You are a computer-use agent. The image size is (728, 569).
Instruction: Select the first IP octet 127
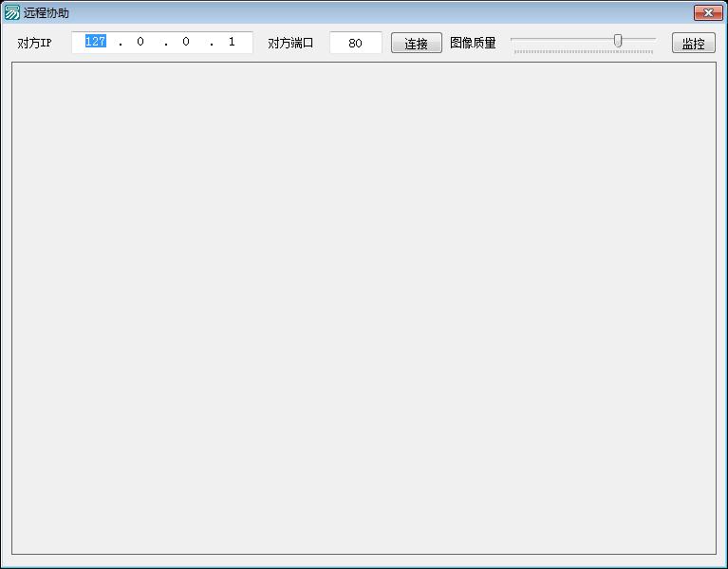pos(96,42)
